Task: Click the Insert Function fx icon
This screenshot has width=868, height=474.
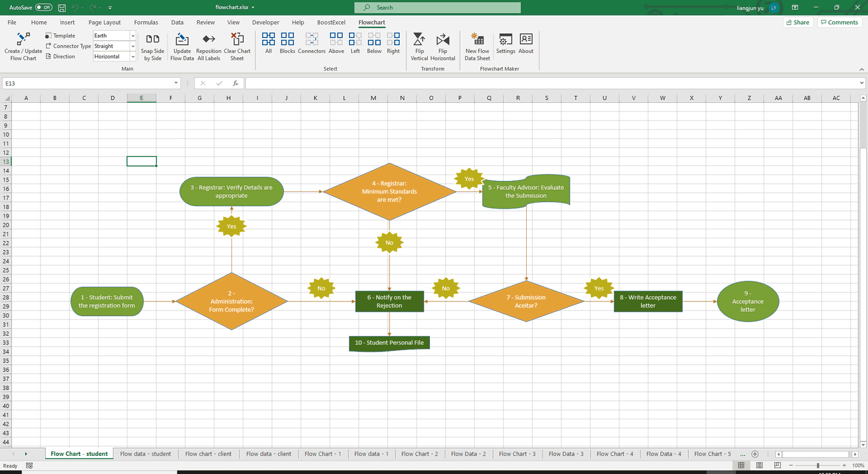Action: pos(236,83)
